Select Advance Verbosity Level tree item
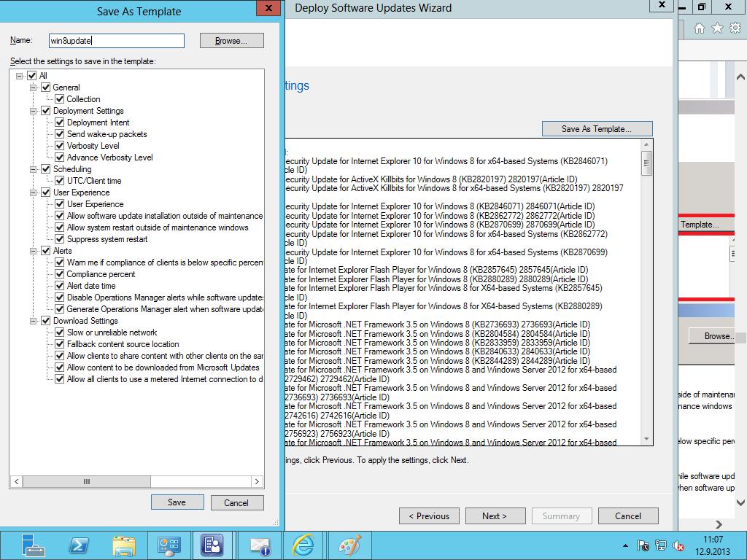Image resolution: width=747 pixels, height=560 pixels. point(110,157)
